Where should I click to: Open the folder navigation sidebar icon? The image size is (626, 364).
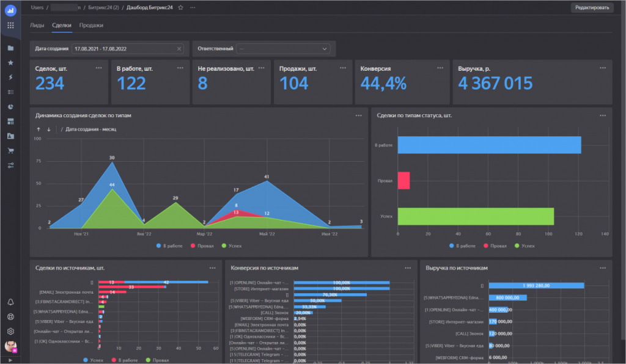point(11,48)
